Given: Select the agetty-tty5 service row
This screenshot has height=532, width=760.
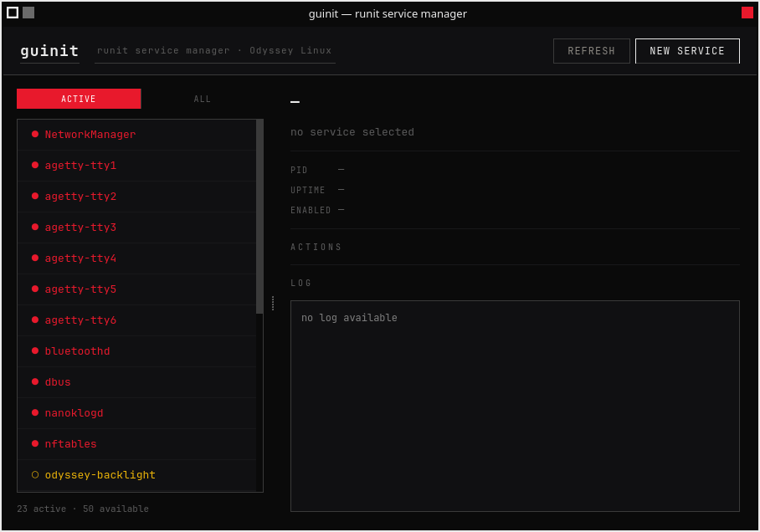Looking at the screenshot, I should point(136,289).
